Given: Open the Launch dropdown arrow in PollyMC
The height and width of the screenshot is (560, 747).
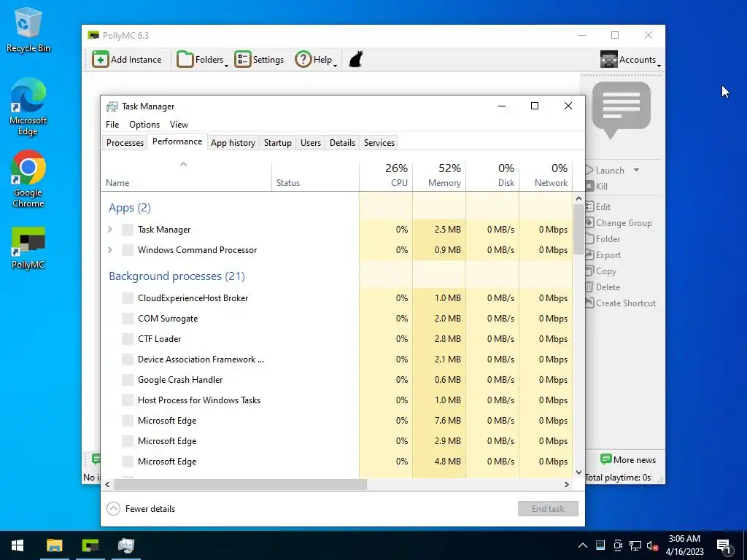Looking at the screenshot, I should tap(636, 171).
